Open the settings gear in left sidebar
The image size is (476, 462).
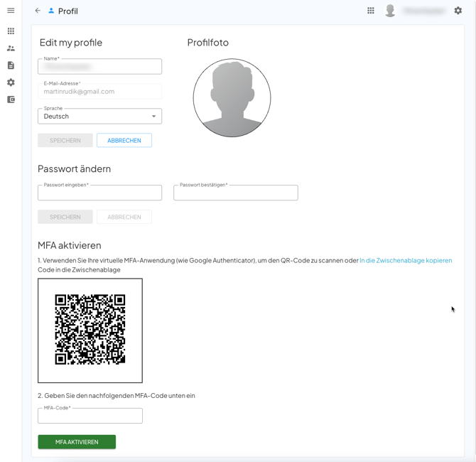click(x=11, y=82)
